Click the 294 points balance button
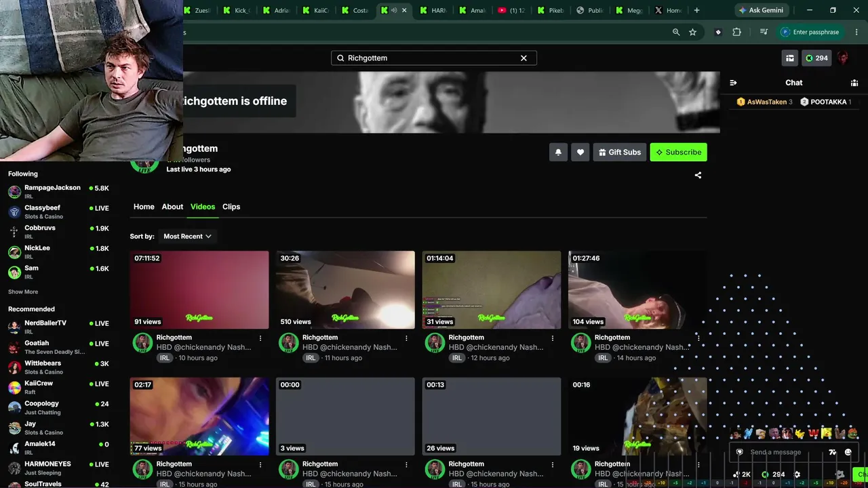This screenshot has height=488, width=868. pyautogui.click(x=816, y=58)
